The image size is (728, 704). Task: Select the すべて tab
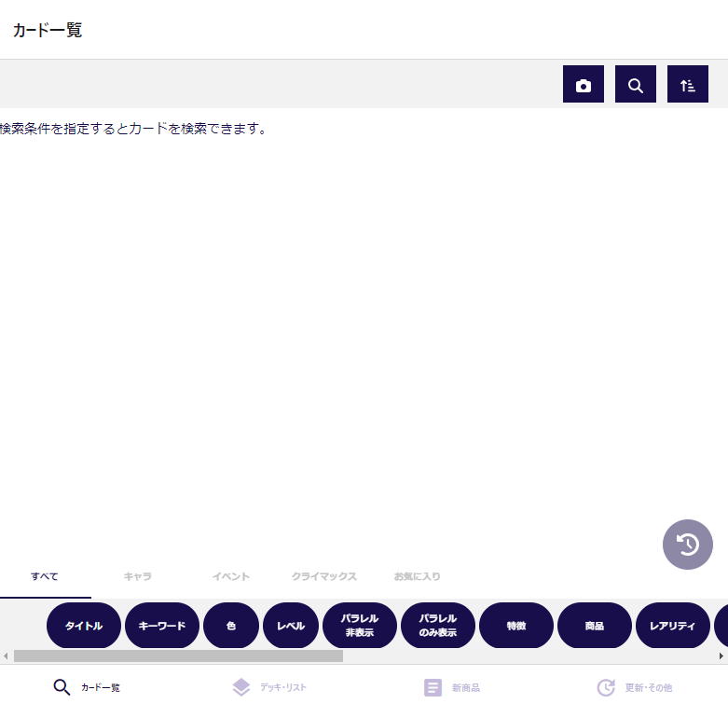pos(45,577)
